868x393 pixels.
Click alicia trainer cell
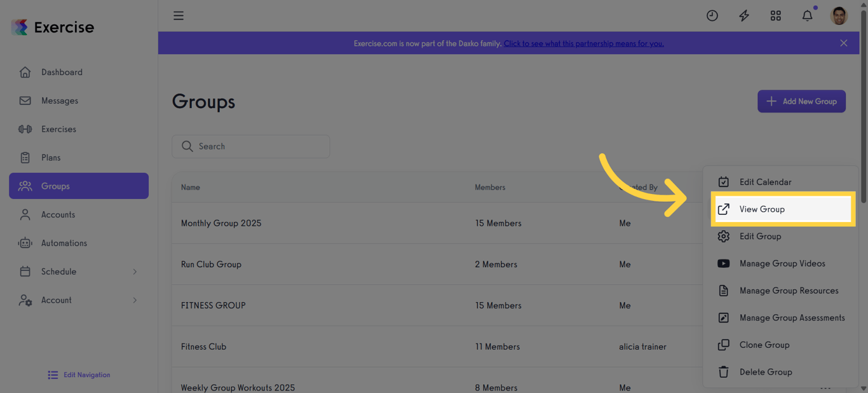(x=642, y=347)
